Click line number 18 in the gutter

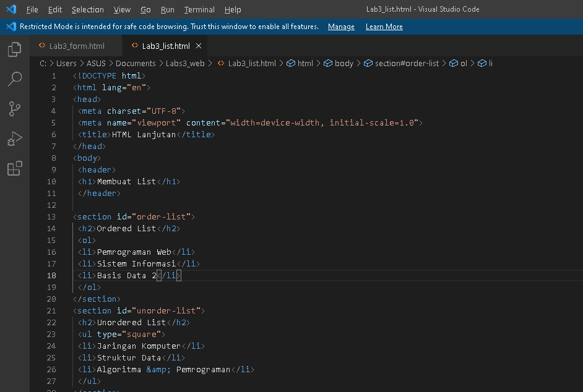coord(51,275)
